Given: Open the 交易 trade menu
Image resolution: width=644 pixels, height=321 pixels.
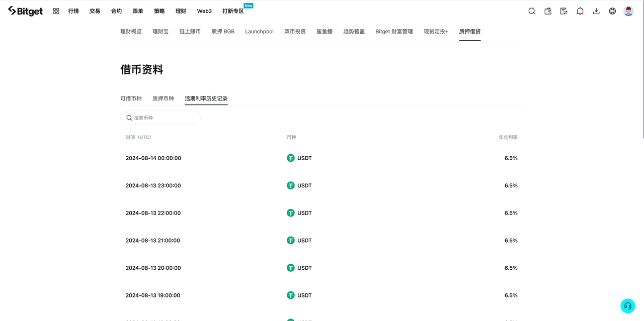Looking at the screenshot, I should [95, 11].
